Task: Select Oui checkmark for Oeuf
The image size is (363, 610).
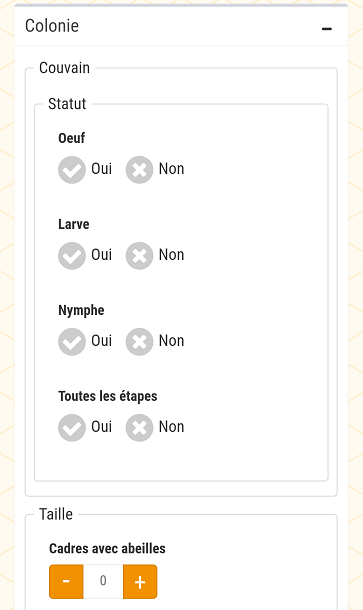Action: (72, 170)
